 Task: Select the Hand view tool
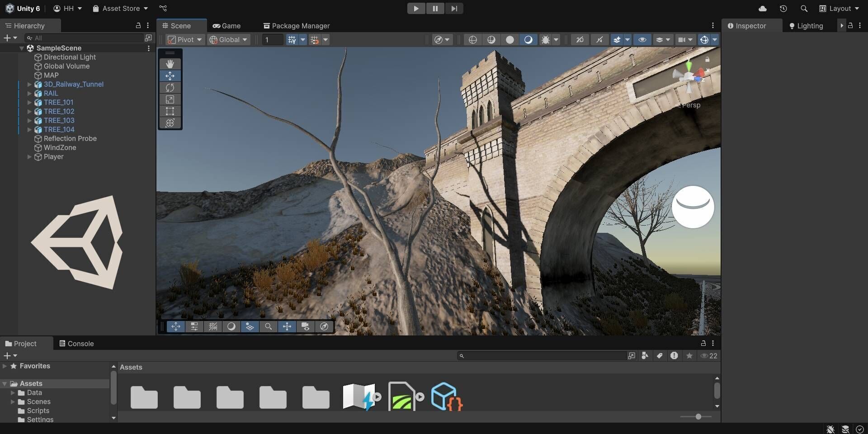[x=170, y=64]
